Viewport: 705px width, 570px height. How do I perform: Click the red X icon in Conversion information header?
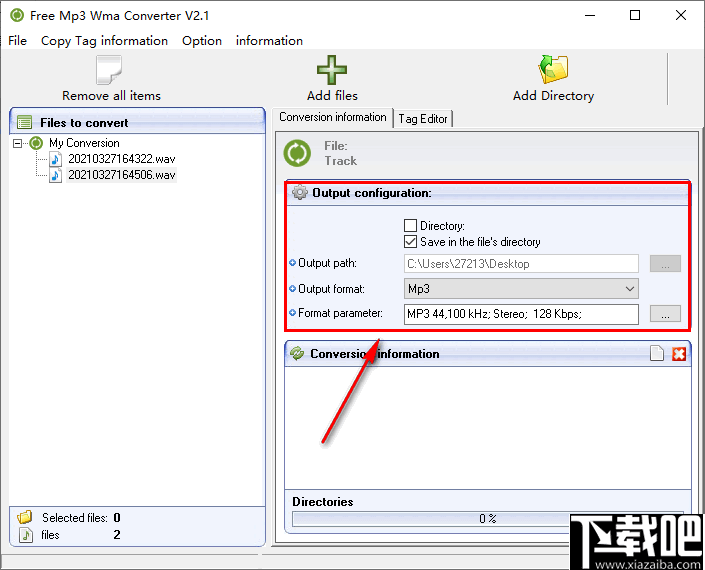tap(679, 354)
